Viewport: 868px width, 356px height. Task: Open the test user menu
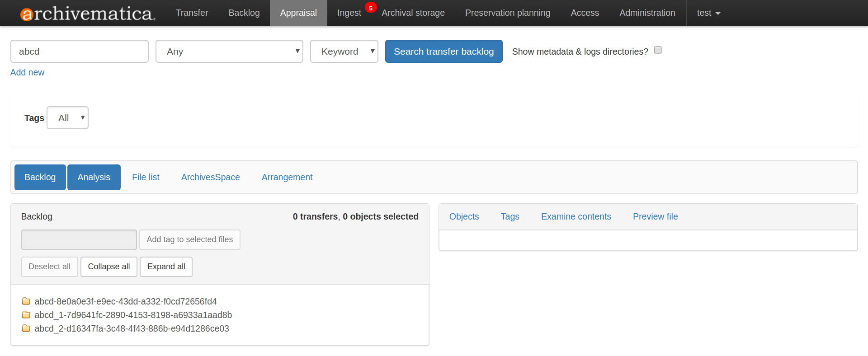(x=708, y=13)
